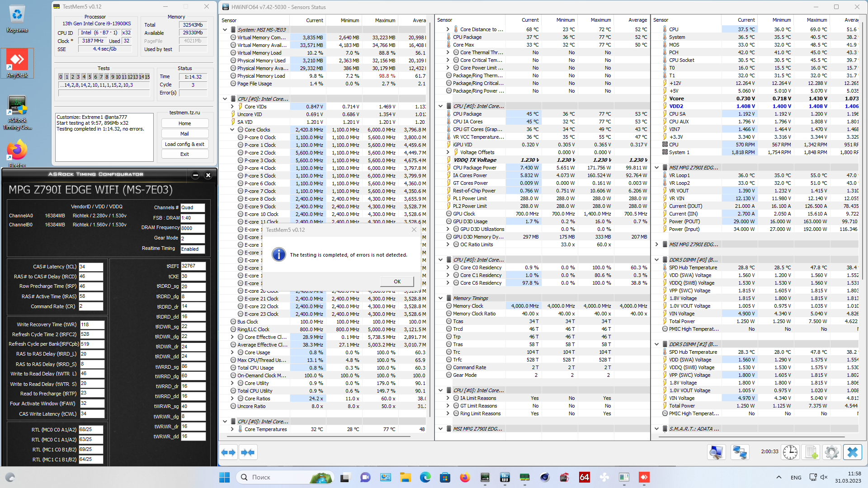Expand the Core VIDs tree node
This screenshot has height=488, width=868.
(232, 107)
